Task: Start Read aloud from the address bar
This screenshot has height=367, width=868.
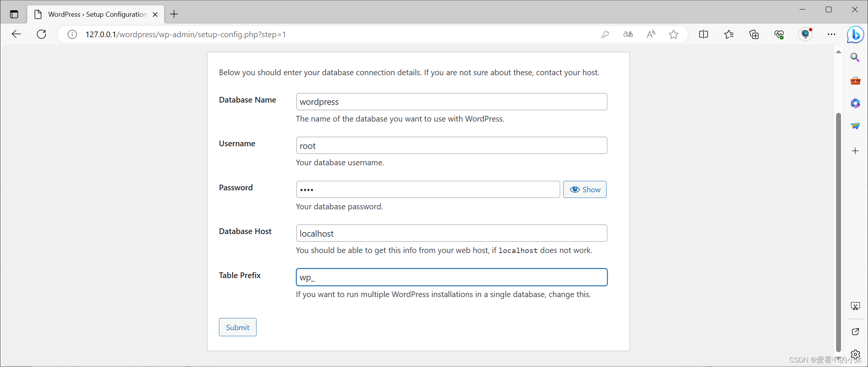Action: point(651,35)
